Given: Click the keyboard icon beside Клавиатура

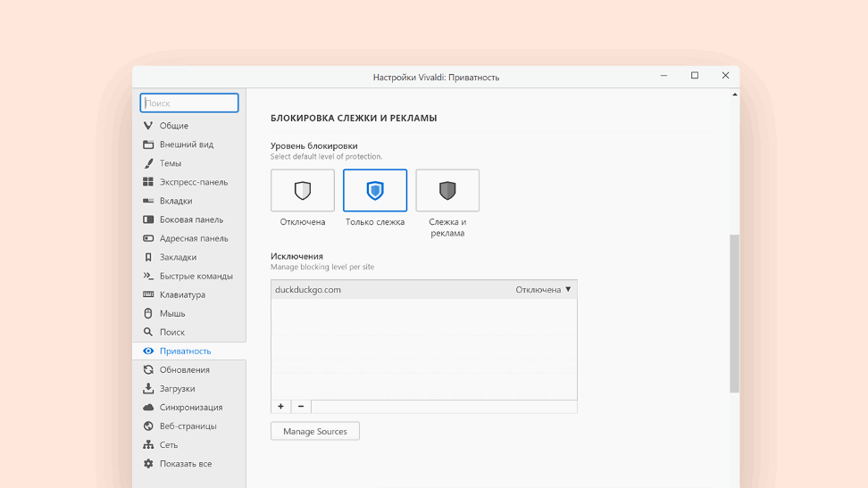Looking at the screenshot, I should [148, 294].
